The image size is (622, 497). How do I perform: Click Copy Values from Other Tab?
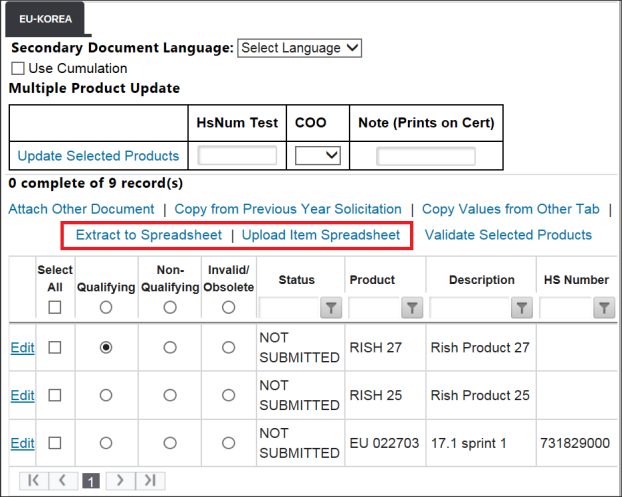tap(511, 209)
